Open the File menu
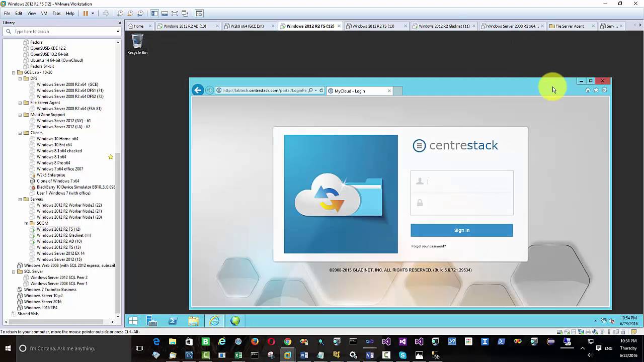Viewport: 644px width, 362px height. click(7, 14)
